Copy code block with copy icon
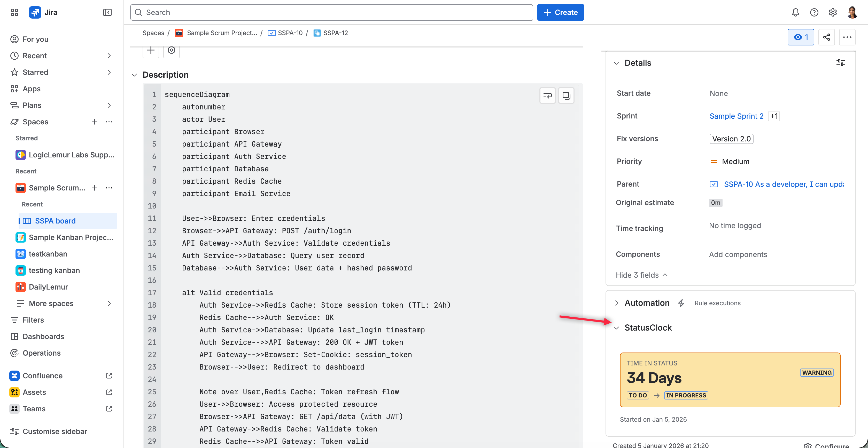This screenshot has width=868, height=448. 566,95
